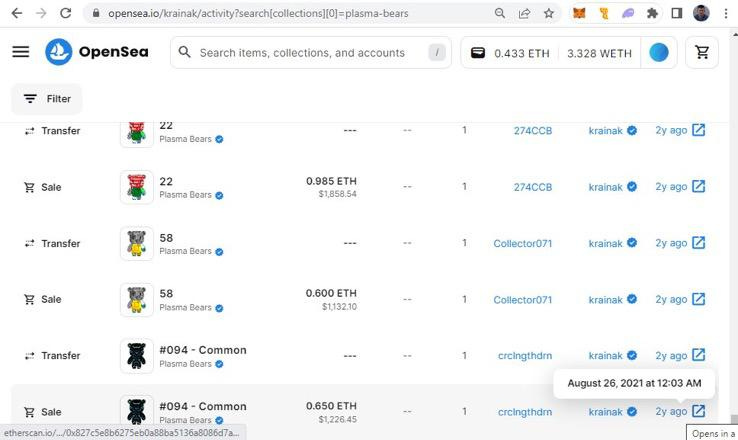This screenshot has height=440, width=738.
Task: Open krainak in the 22 Sale row
Action: 606,187
